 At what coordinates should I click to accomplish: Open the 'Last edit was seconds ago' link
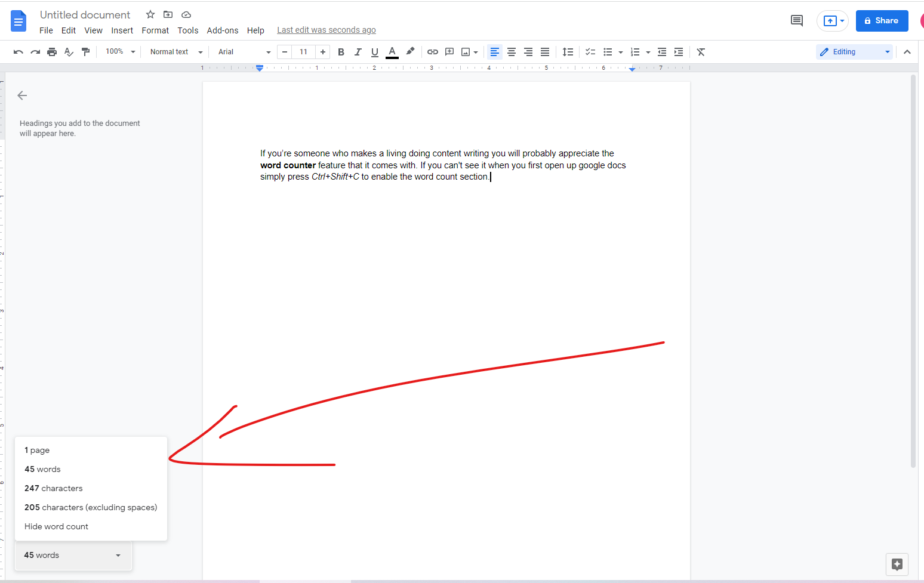[x=327, y=30]
